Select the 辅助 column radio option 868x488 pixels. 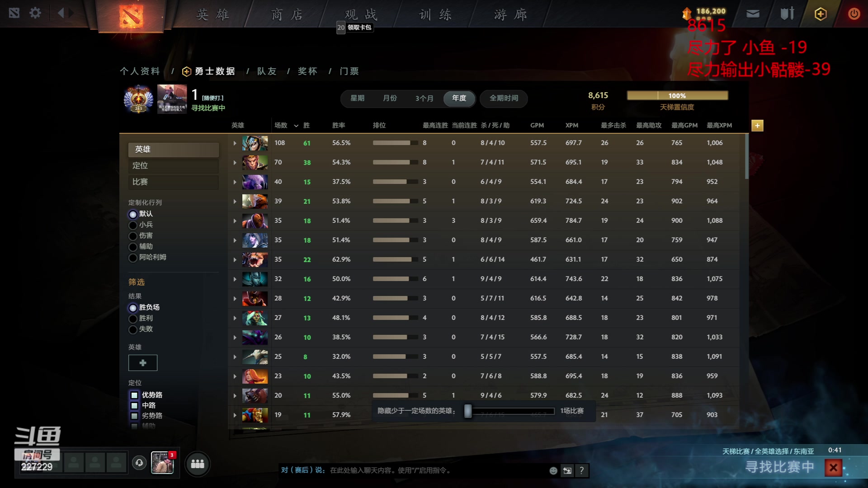(x=133, y=247)
